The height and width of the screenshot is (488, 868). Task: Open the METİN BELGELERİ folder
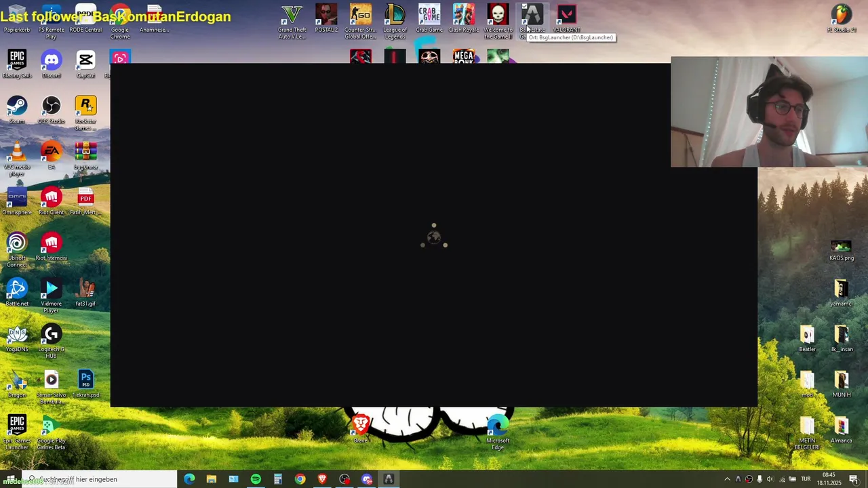[x=807, y=432]
